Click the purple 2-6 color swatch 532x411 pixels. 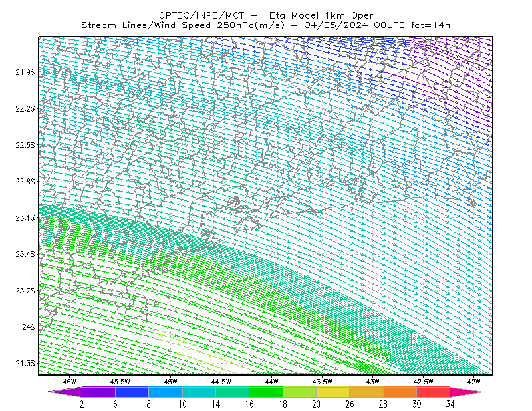(98, 392)
